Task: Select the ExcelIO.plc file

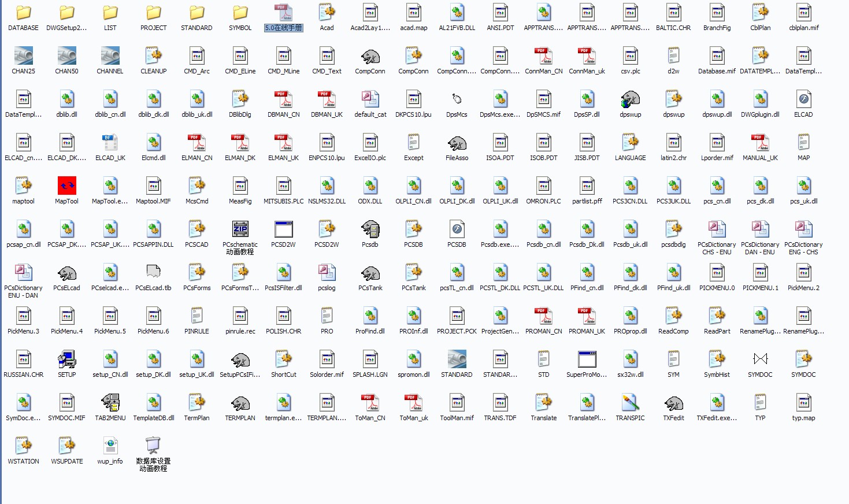Action: [370, 142]
